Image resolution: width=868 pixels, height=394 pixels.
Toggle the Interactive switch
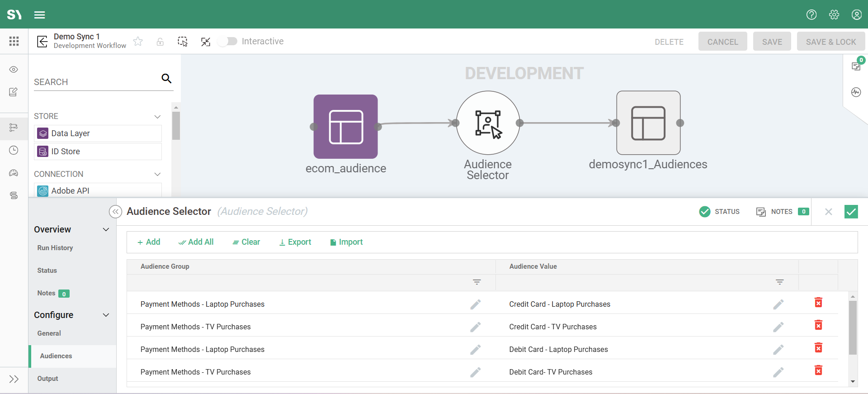228,42
